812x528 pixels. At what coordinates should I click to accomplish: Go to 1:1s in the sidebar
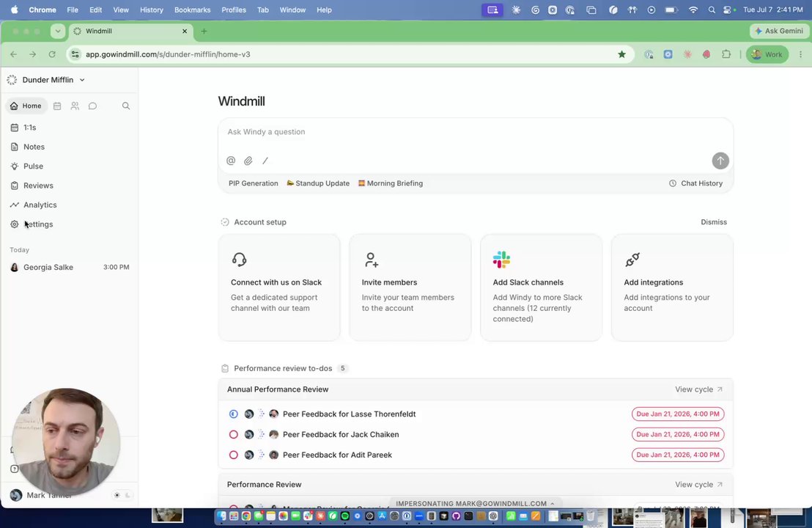tap(70, 128)
